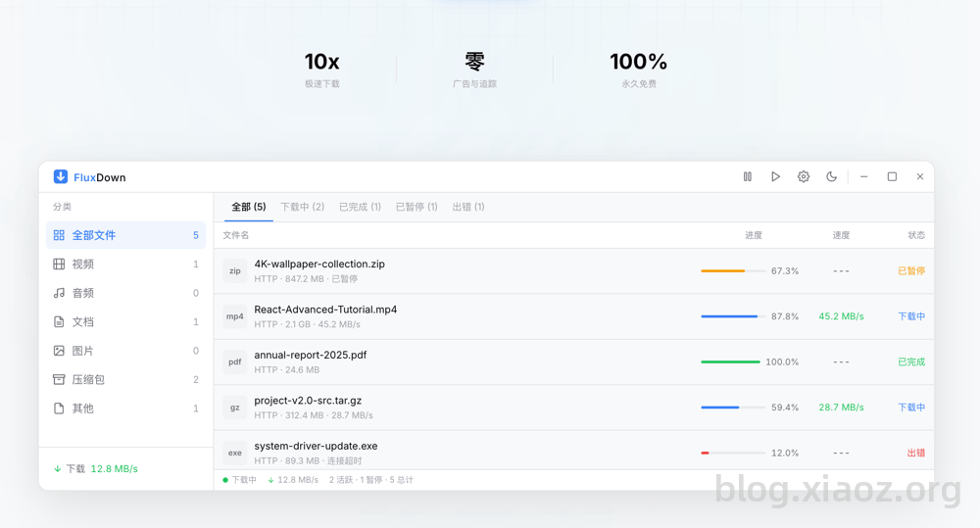The image size is (980, 528).
Task: Click the exe file type badge
Action: tap(235, 453)
